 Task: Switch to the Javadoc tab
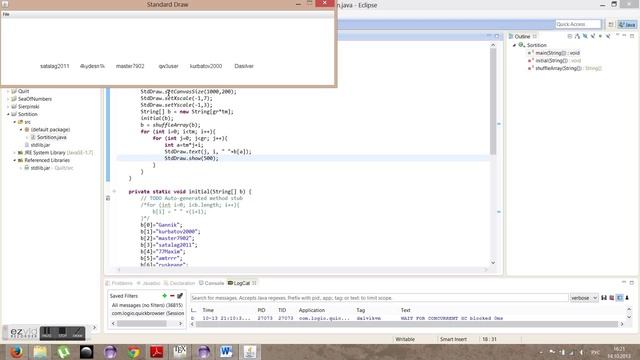[x=149, y=283]
